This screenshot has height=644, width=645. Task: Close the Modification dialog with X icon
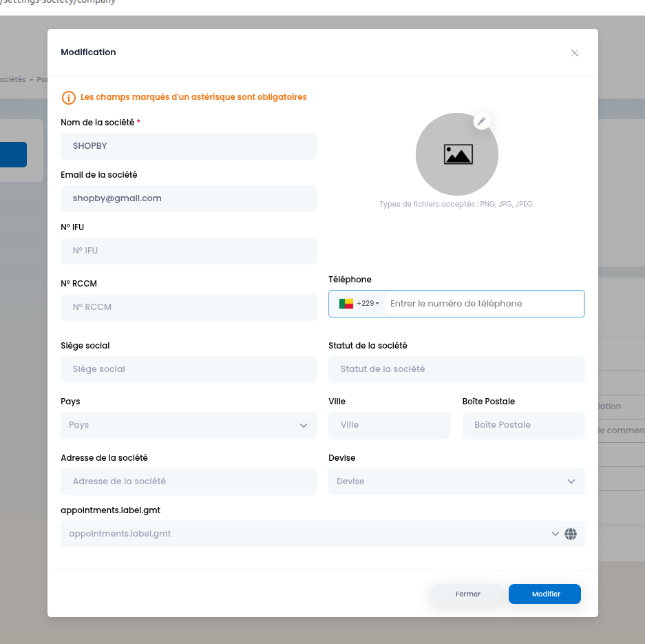574,53
